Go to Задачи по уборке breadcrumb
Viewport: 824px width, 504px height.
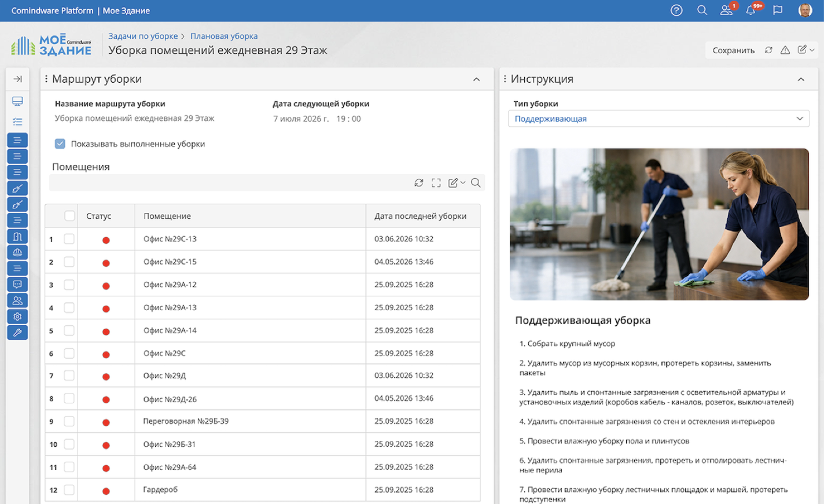pos(143,36)
